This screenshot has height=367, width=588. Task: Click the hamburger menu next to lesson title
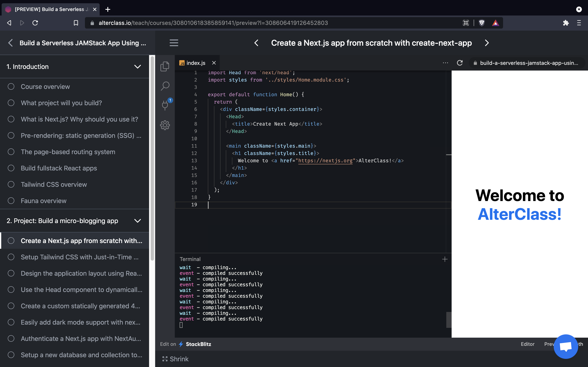coord(174,43)
